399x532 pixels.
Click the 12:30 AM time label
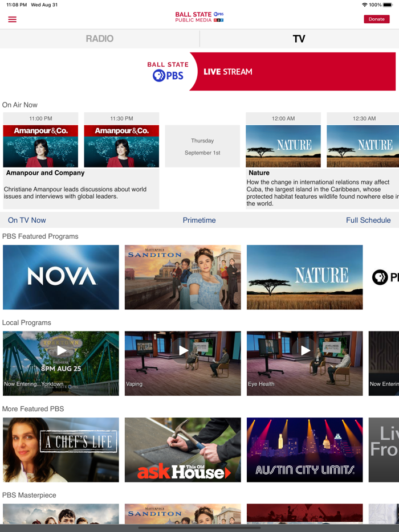364,118
